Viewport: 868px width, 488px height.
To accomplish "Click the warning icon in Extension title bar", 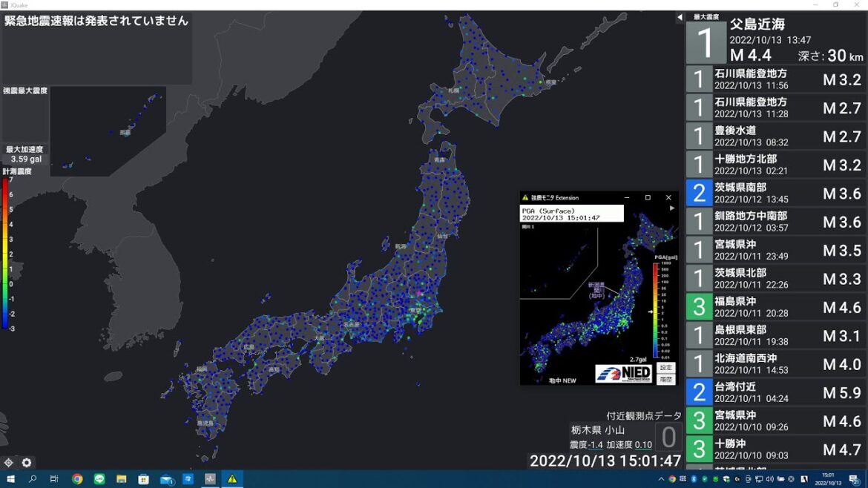I will point(525,196).
